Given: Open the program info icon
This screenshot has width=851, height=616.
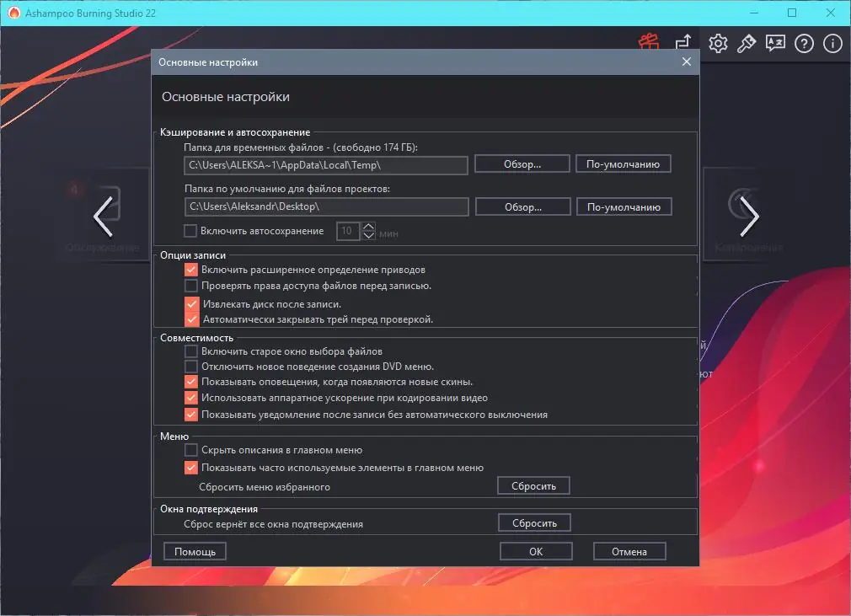Looking at the screenshot, I should click(x=832, y=43).
